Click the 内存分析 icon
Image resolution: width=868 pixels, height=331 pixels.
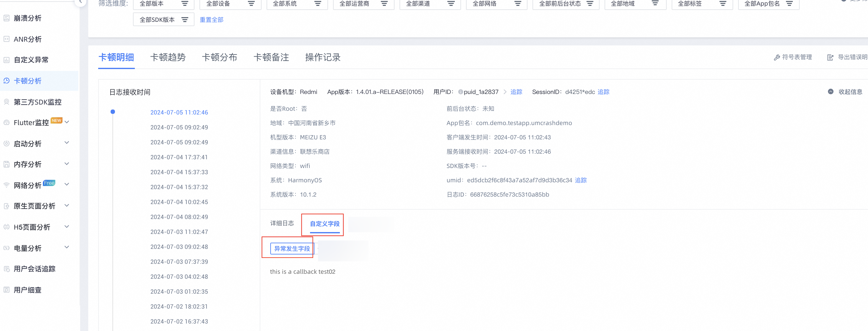pos(7,164)
